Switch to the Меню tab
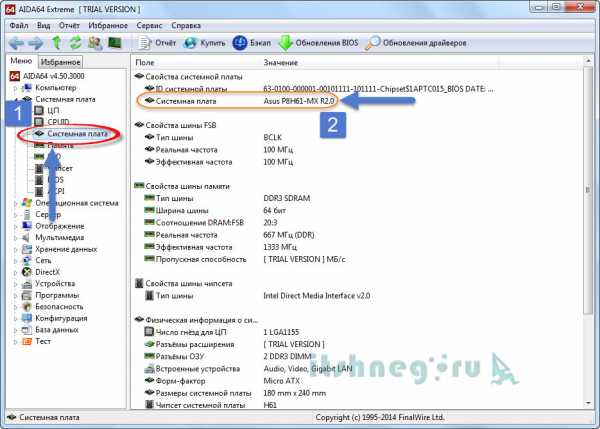600x429 pixels. pos(21,61)
